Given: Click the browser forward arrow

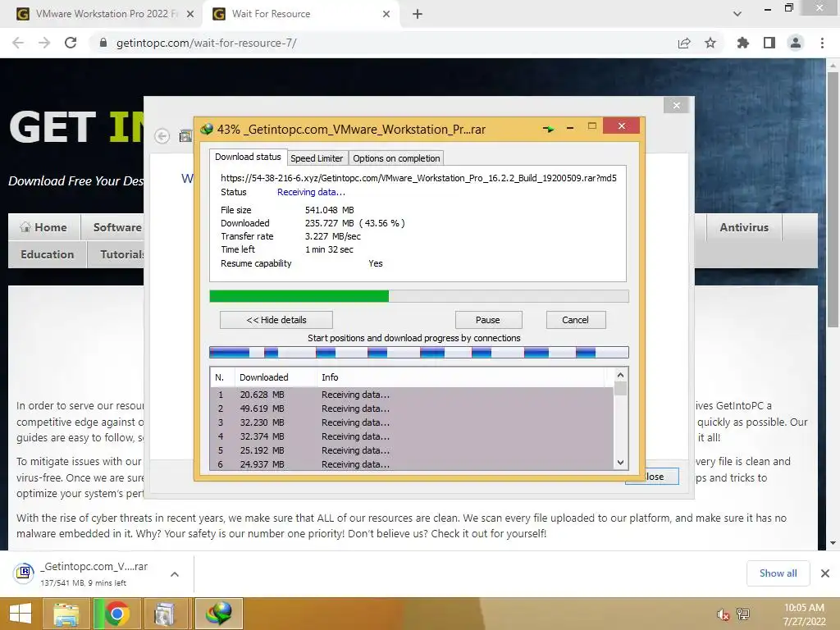Looking at the screenshot, I should (x=44, y=43).
